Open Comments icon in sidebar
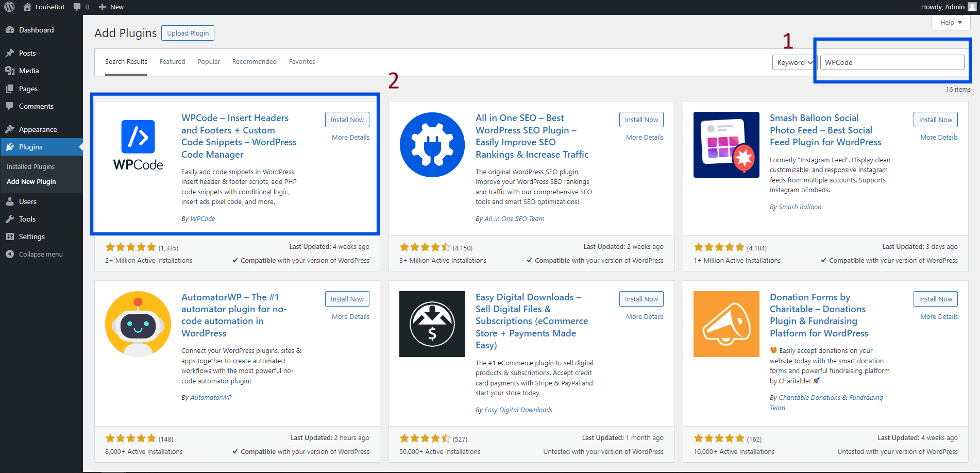Screen dimensions: 980x473 pyautogui.click(x=10, y=106)
